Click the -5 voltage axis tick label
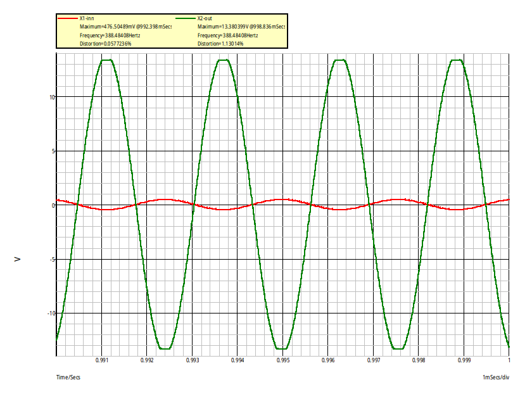This screenshot has height=399, width=532. tap(52, 260)
